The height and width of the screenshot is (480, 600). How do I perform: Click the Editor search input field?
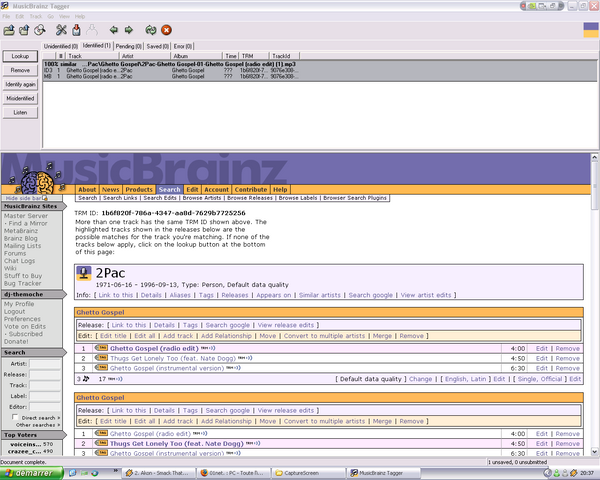click(x=45, y=407)
